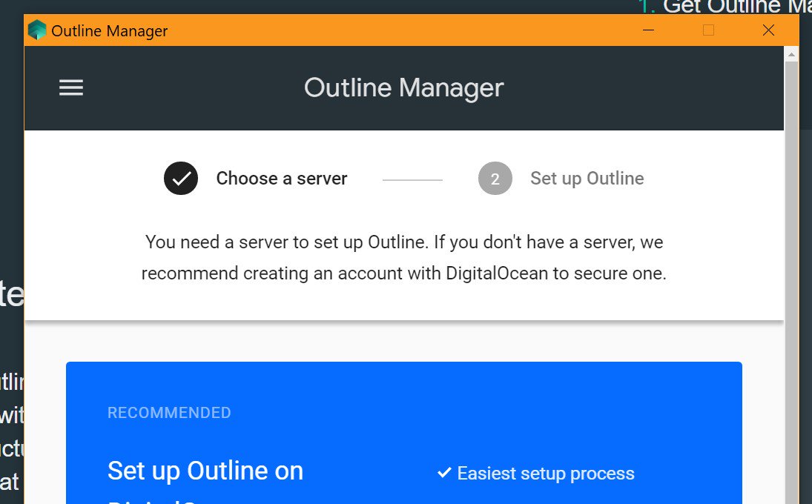Open the hamburger navigation menu
Viewport: 812px width, 504px height.
click(x=71, y=87)
